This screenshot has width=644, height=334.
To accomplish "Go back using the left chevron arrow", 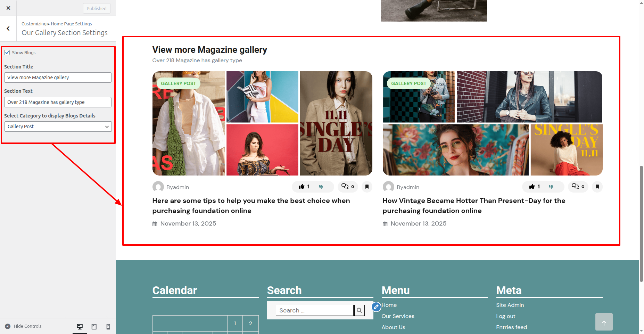I will [x=8, y=28].
